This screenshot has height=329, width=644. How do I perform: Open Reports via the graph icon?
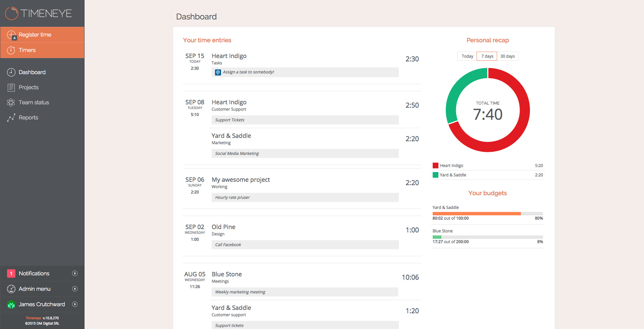click(x=11, y=117)
